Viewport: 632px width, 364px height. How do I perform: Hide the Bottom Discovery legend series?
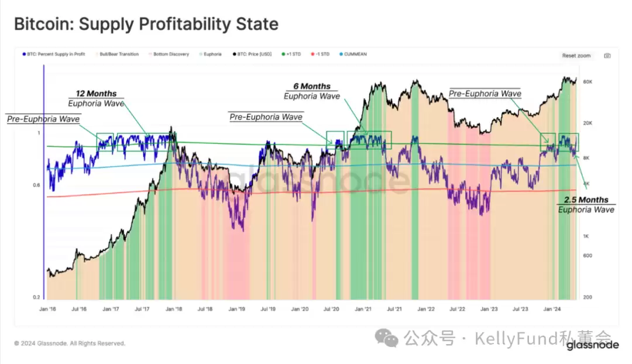coord(171,54)
